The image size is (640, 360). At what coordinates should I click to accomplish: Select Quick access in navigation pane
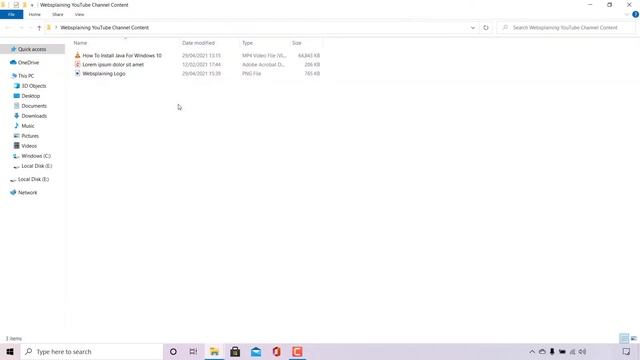32,49
